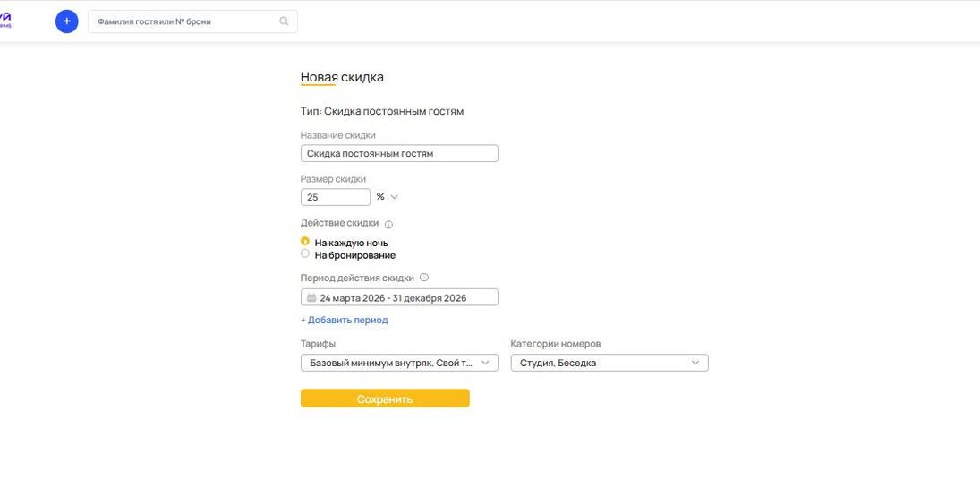The width and height of the screenshot is (980, 497).
Task: Select the На каждую ночь radio button
Action: pyautogui.click(x=305, y=242)
